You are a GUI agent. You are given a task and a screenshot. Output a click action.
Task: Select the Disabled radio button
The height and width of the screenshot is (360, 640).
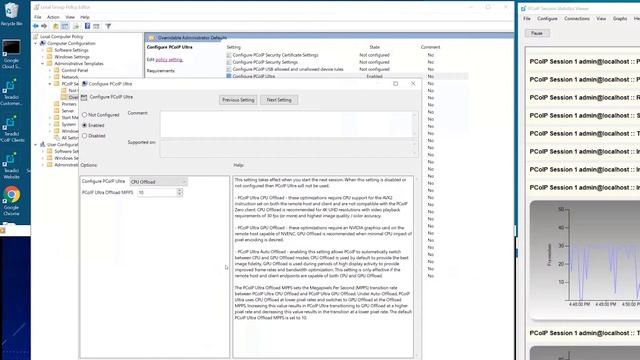coord(84,136)
